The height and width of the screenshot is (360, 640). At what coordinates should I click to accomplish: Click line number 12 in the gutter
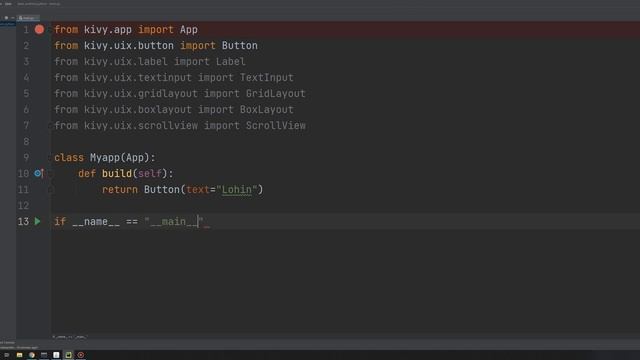23,205
